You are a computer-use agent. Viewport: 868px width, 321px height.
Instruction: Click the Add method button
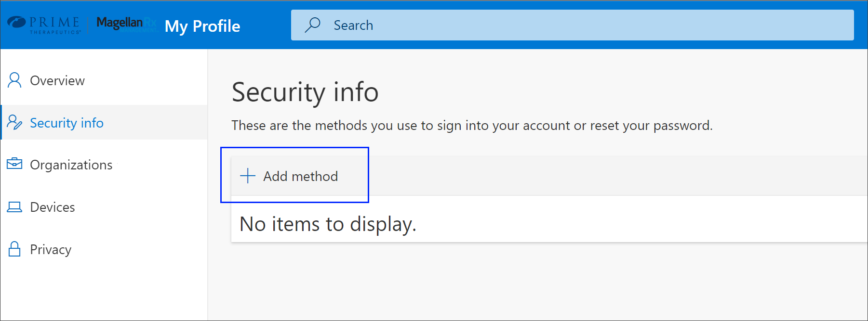coord(289,176)
